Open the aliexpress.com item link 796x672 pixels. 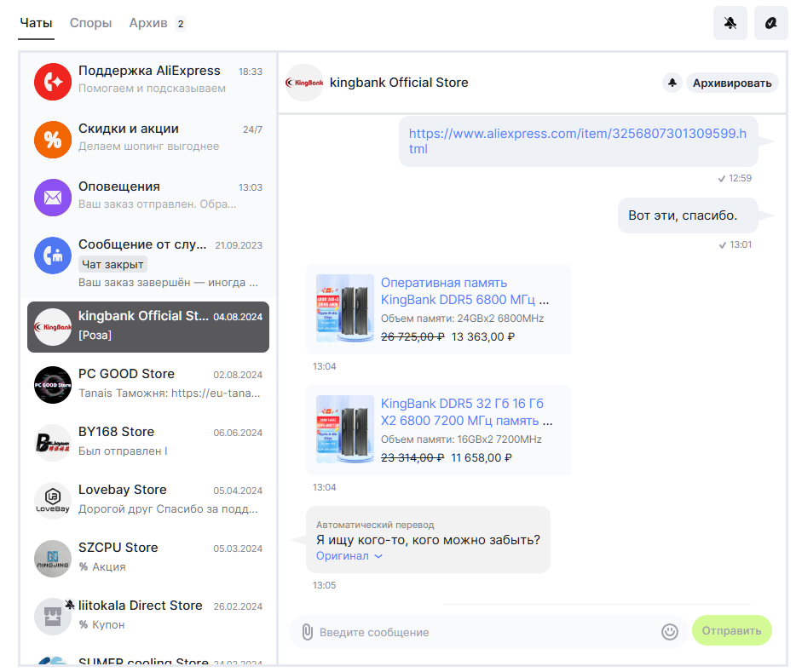[577, 141]
